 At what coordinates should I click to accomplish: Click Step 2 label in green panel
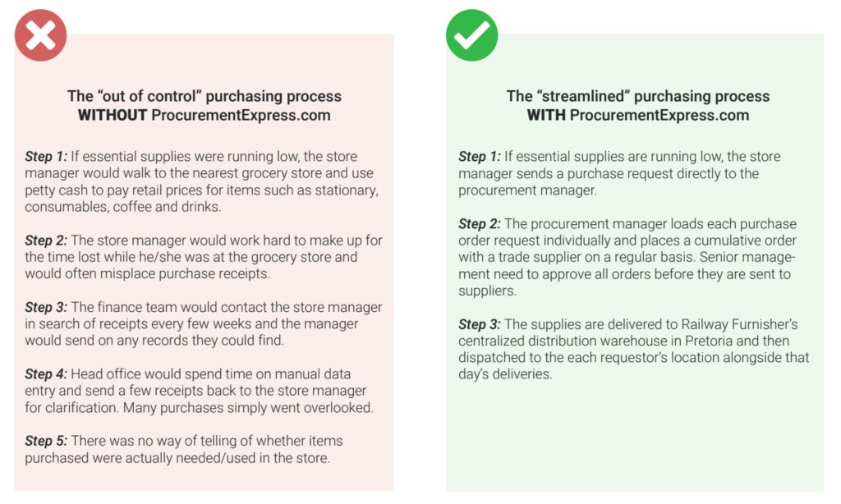tap(480, 223)
